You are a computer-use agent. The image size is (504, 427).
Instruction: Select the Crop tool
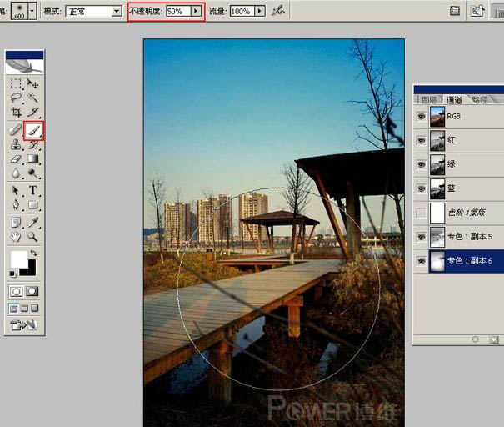pos(16,112)
